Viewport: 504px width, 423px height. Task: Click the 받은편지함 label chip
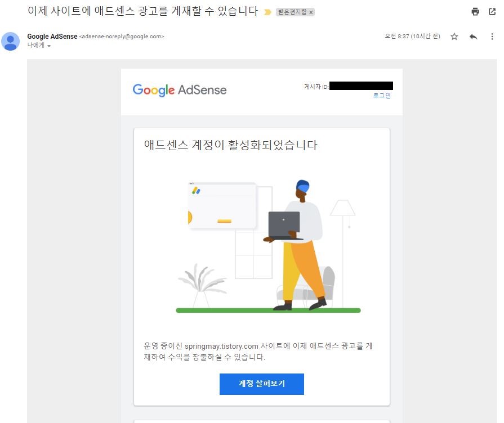tap(292, 12)
